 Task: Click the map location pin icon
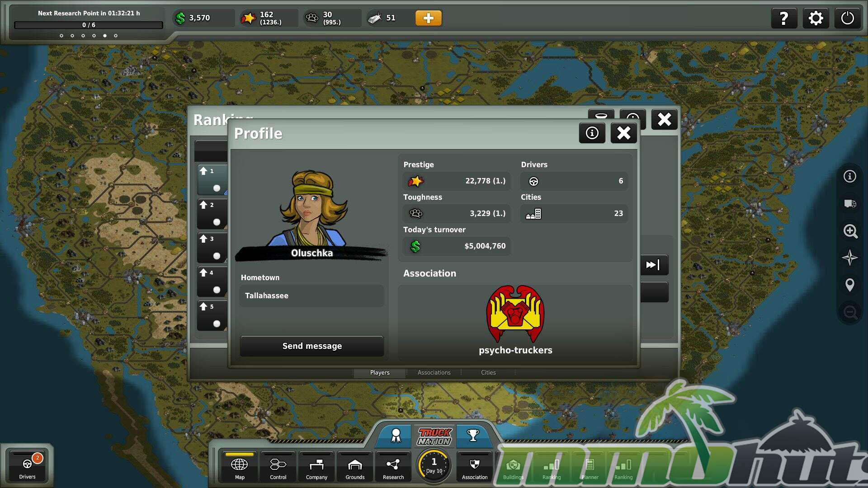(x=850, y=285)
